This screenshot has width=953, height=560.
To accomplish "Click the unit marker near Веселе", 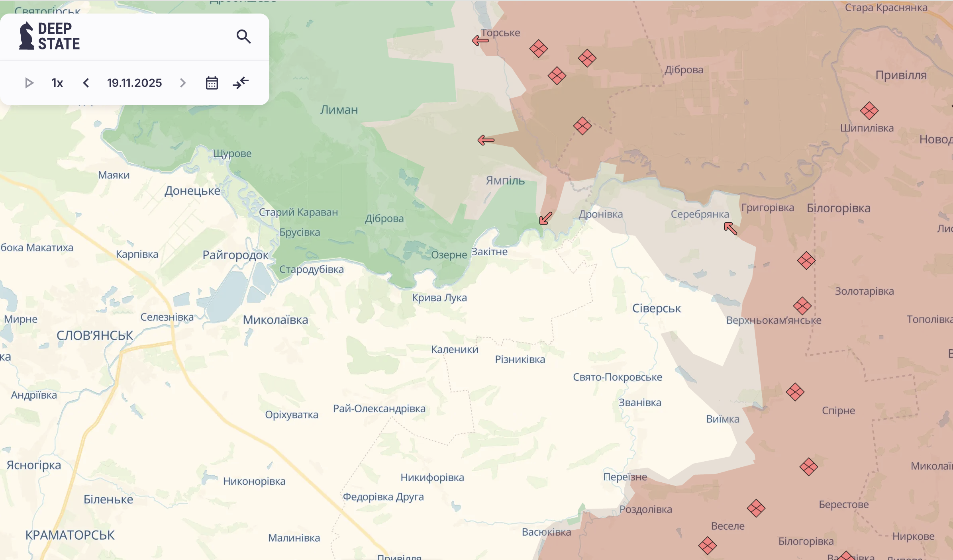I will click(756, 508).
